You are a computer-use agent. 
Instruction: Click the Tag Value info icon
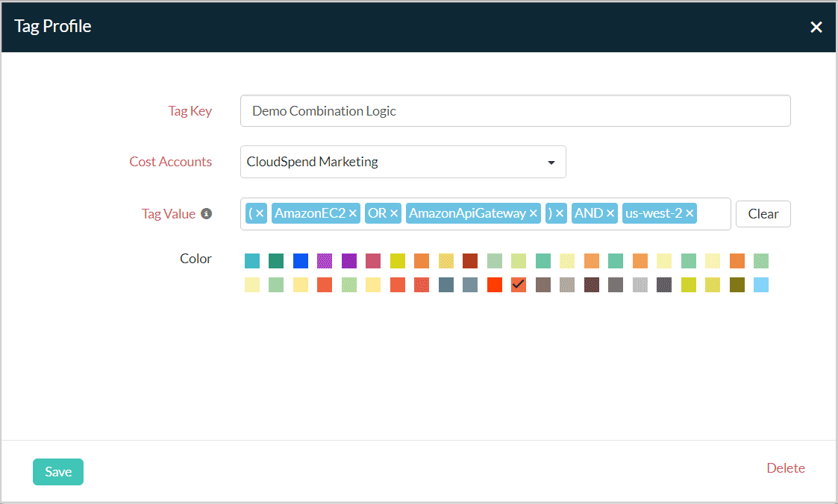tap(207, 214)
